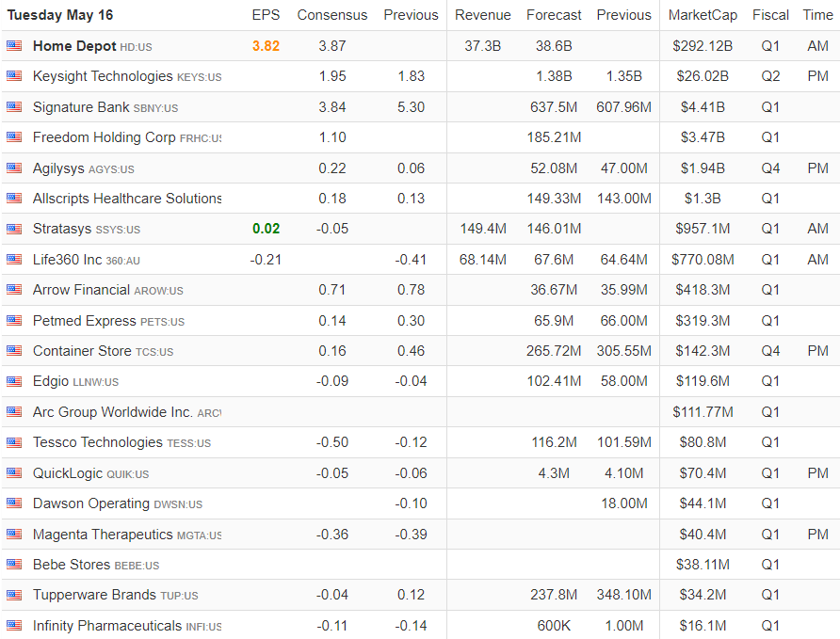
Task: Click the Time column header
Action: coord(817,15)
